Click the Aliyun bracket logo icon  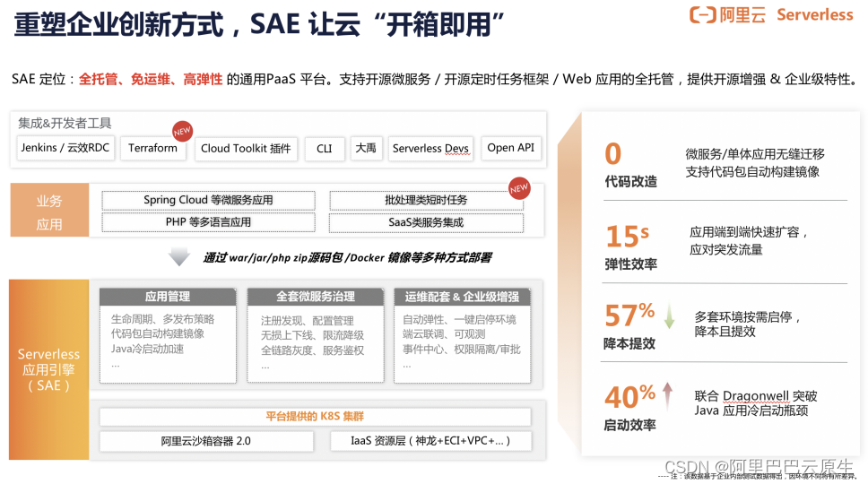pos(702,14)
